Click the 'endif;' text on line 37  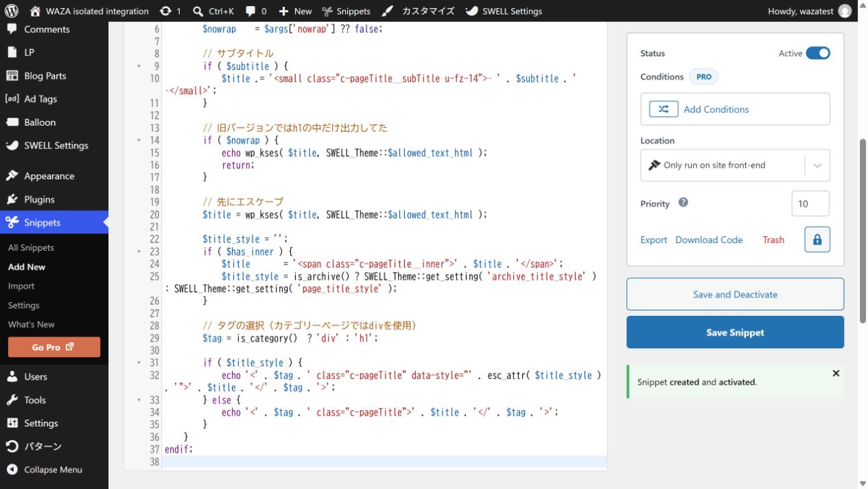[x=179, y=449]
